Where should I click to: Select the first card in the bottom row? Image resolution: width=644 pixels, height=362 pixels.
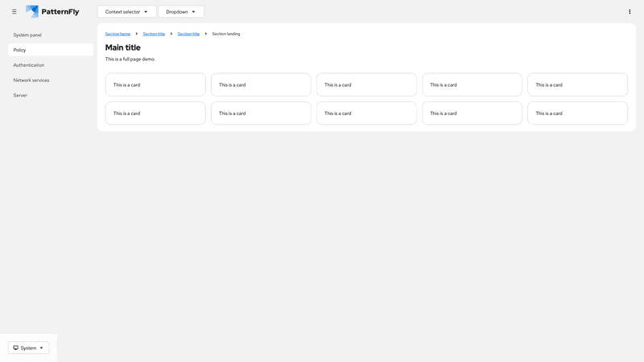coord(155,113)
